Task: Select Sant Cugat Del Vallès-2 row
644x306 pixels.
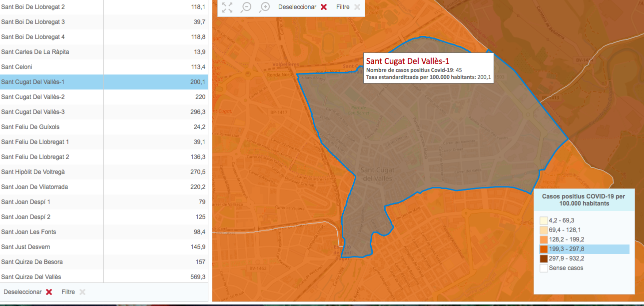Action: (x=103, y=97)
